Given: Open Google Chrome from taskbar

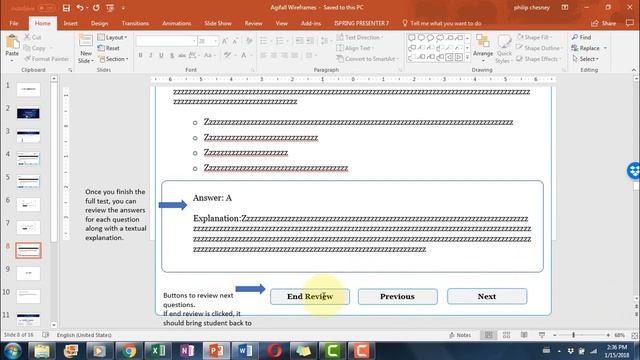Looking at the screenshot, I should (129, 351).
